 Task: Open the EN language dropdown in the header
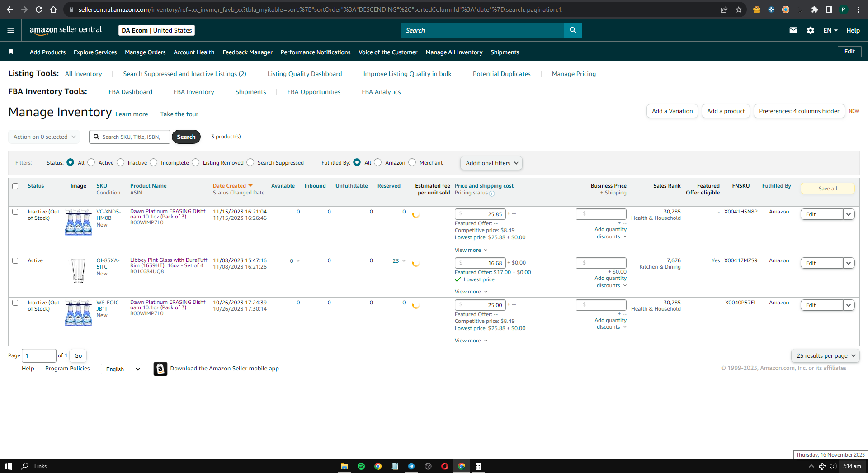pos(830,30)
